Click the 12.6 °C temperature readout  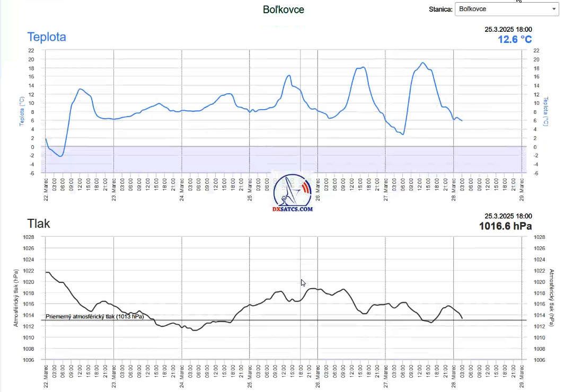coord(514,40)
